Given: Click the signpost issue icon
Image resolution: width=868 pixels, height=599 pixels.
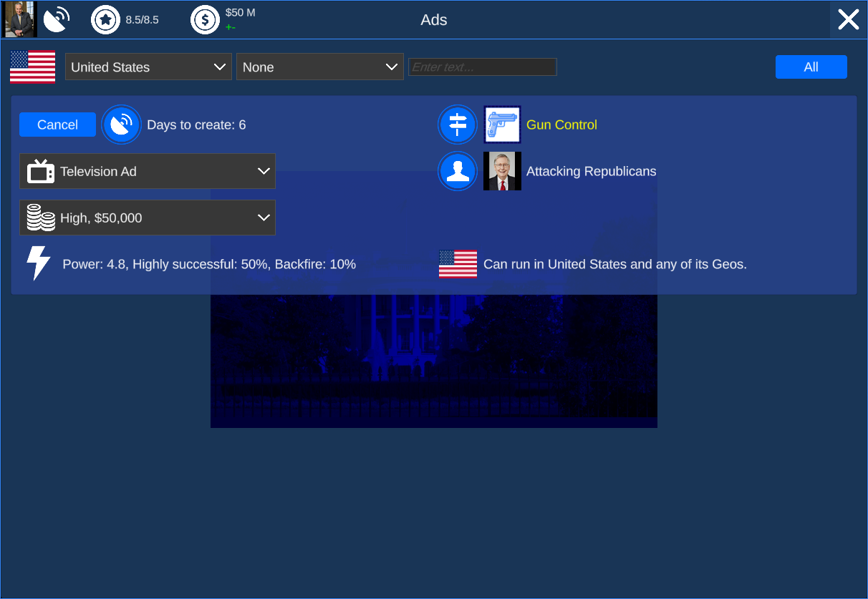Looking at the screenshot, I should (457, 125).
